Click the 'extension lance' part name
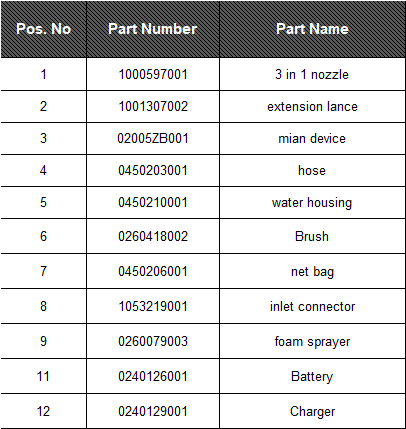This screenshot has height=429, width=406. click(312, 106)
